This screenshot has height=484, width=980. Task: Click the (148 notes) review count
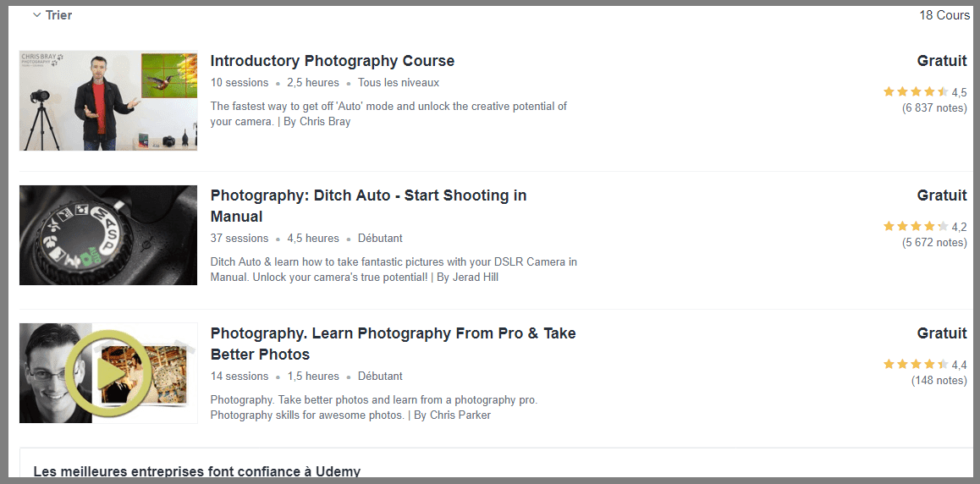click(x=939, y=380)
